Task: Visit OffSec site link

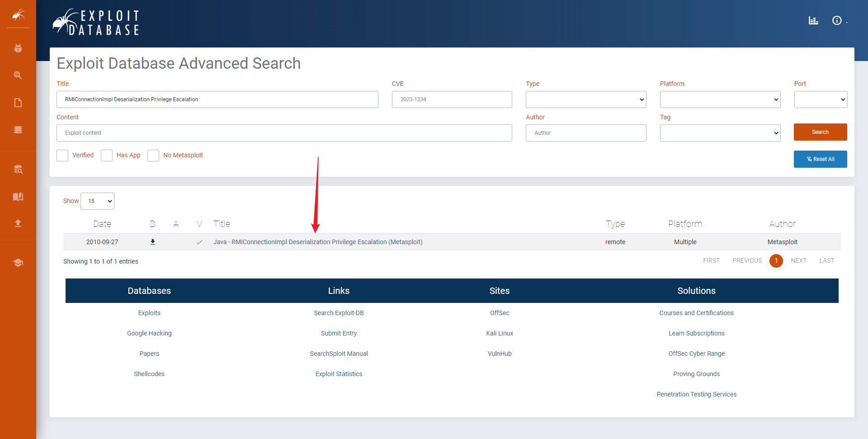Action: pyautogui.click(x=500, y=313)
